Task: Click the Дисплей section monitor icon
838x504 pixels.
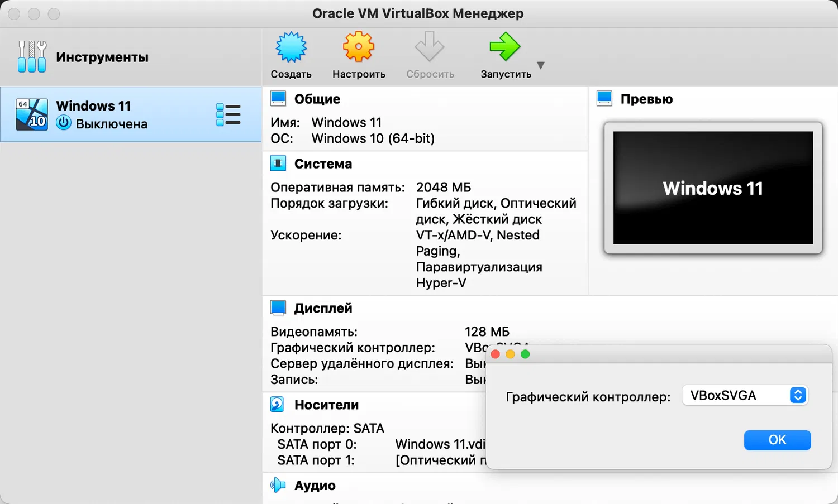Action: pyautogui.click(x=278, y=308)
